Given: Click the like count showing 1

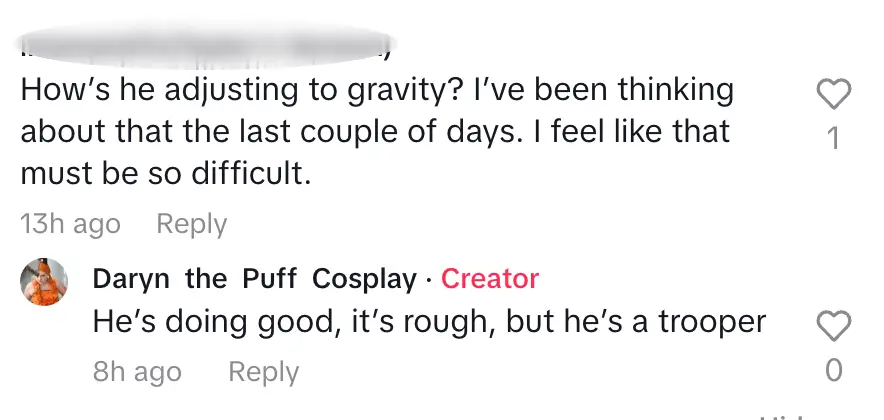Looking at the screenshot, I should tap(834, 139).
